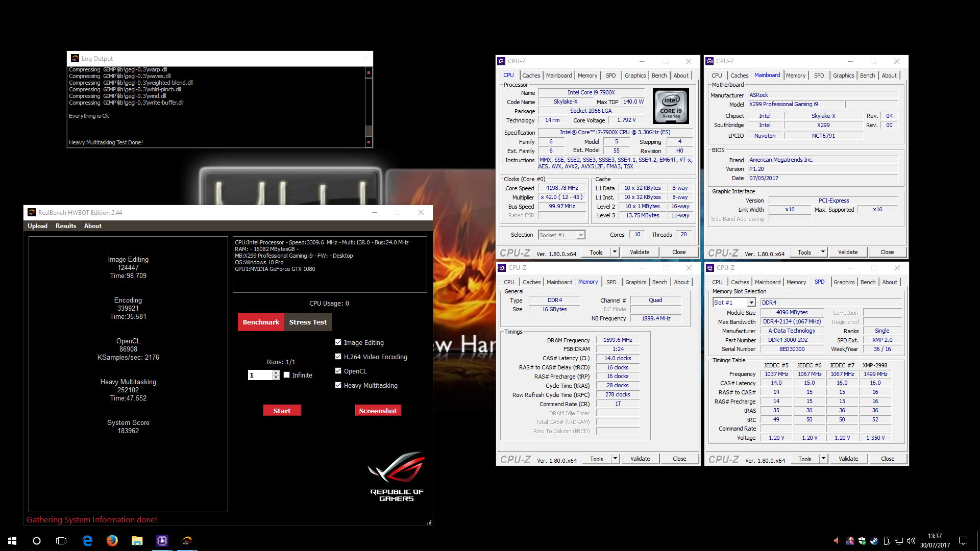
Task: Open Cortana search circle on taskbar
Action: [x=37, y=541]
